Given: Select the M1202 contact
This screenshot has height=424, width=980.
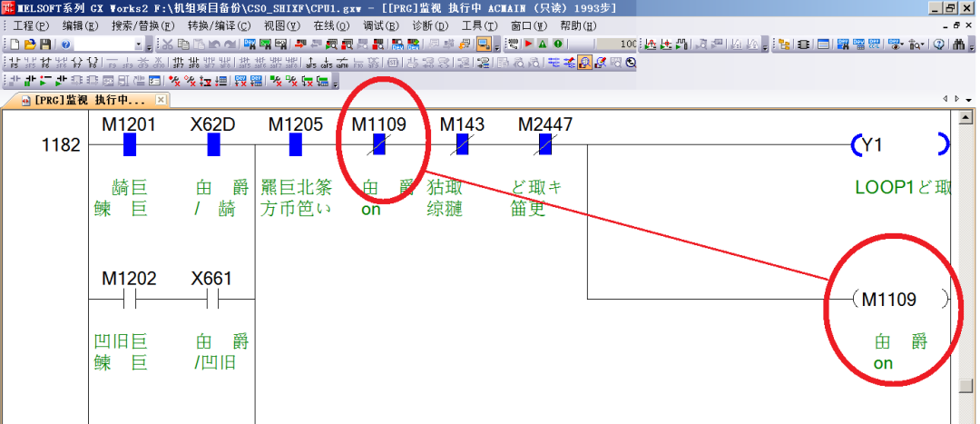Looking at the screenshot, I should point(130,299).
